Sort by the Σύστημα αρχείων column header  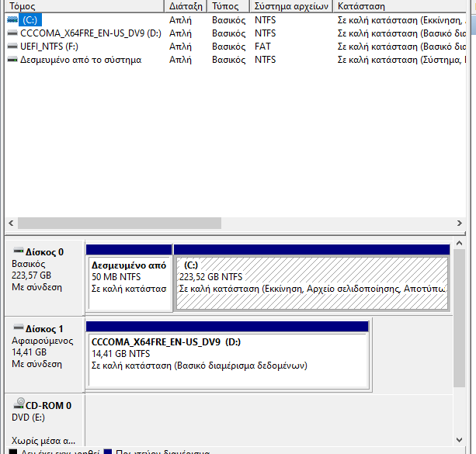click(x=291, y=6)
